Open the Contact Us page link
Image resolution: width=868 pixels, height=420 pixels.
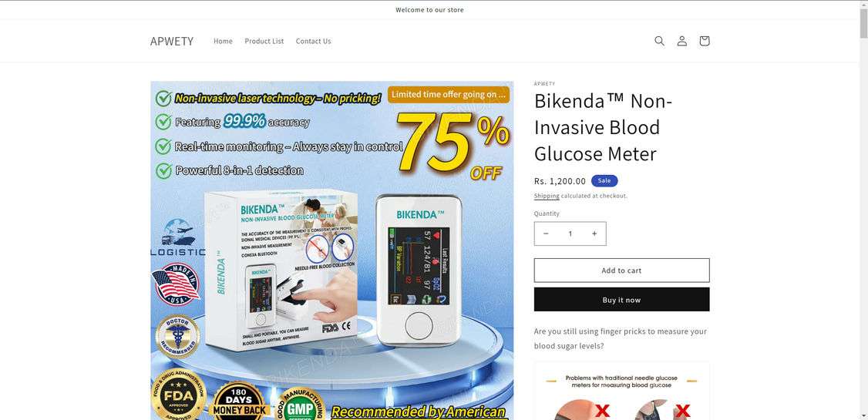(x=313, y=41)
